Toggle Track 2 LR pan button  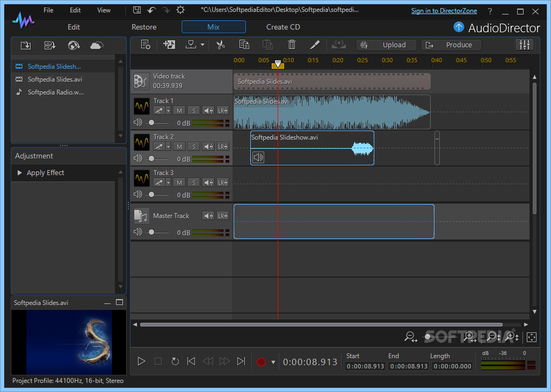coord(223,147)
